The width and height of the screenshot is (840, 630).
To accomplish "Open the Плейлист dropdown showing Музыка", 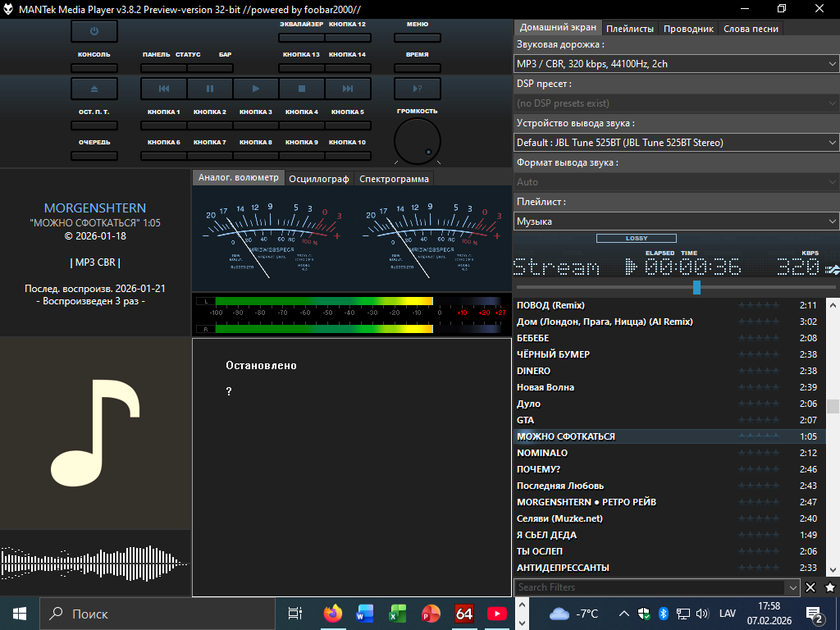I will point(676,221).
